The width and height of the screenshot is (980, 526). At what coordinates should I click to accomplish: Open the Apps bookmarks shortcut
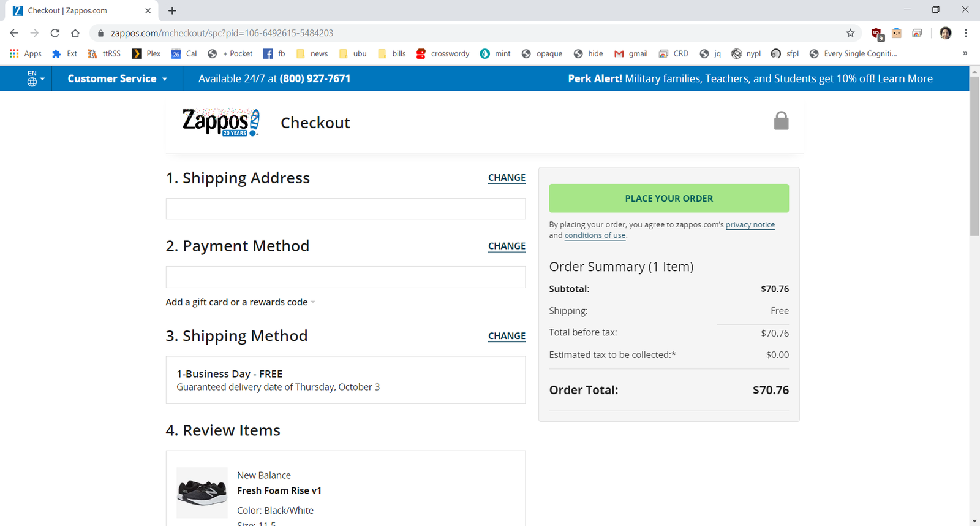[x=26, y=54]
